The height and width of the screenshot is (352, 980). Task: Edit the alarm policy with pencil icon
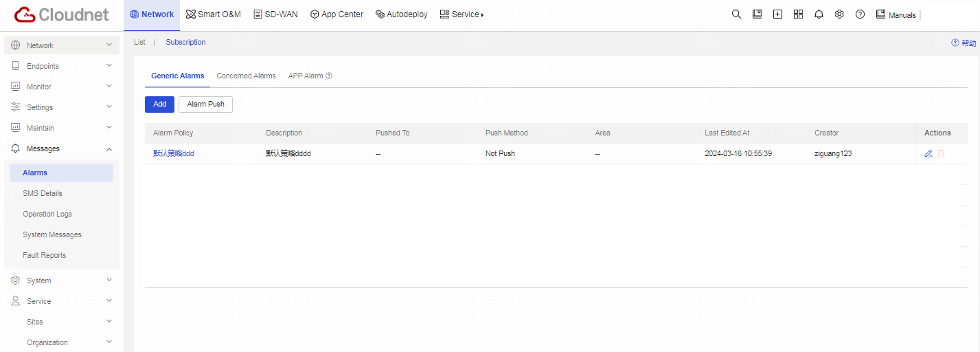[x=928, y=154]
